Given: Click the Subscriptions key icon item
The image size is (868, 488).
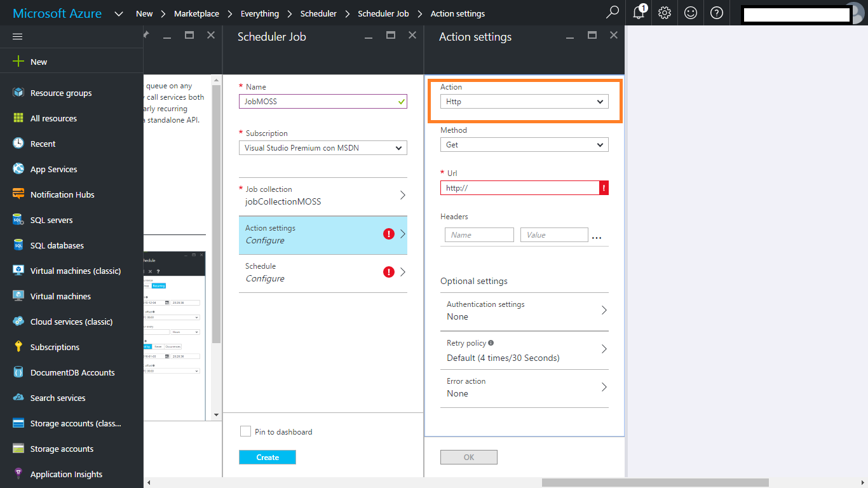Looking at the screenshot, I should point(55,348).
